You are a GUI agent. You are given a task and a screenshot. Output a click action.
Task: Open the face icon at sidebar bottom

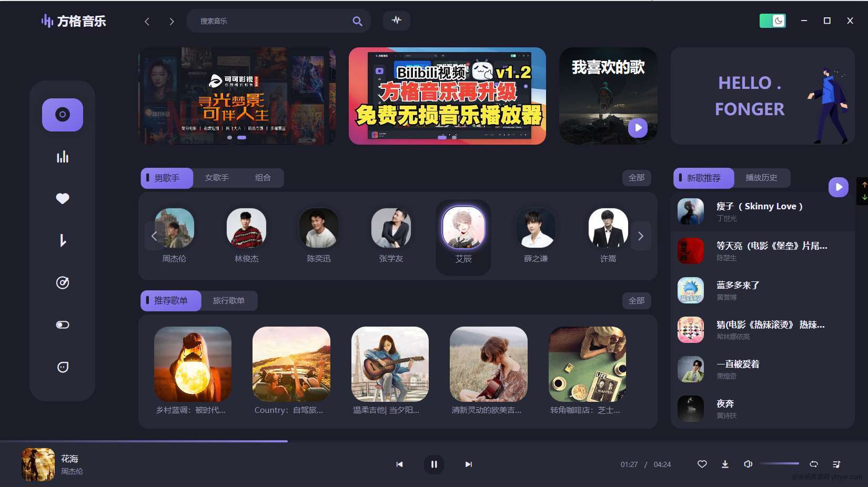click(x=63, y=367)
